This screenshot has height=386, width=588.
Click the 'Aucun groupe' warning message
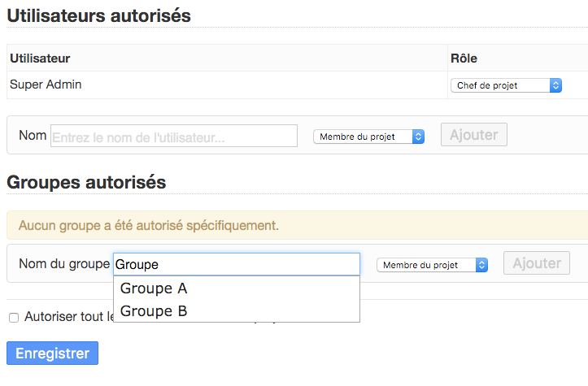pos(149,225)
